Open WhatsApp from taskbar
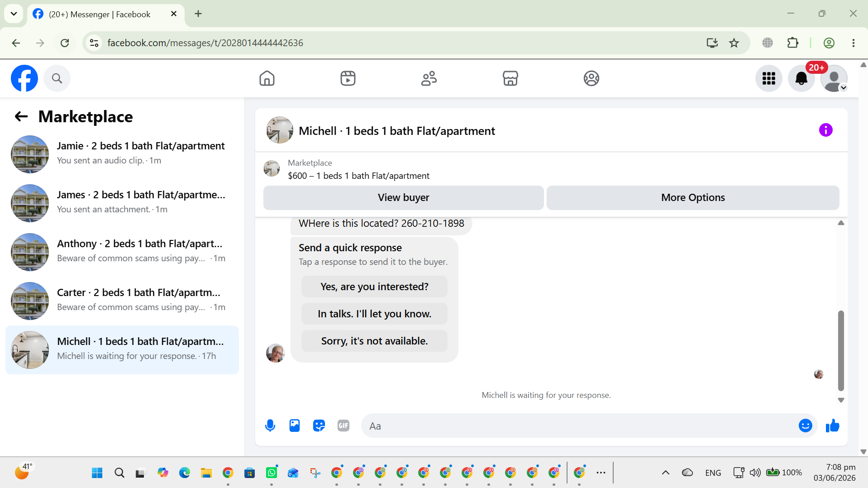The height and width of the screenshot is (488, 868). coord(272,473)
